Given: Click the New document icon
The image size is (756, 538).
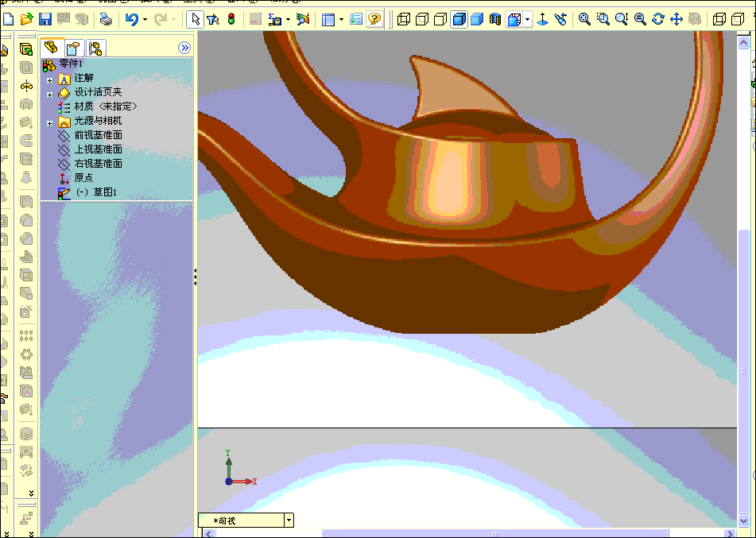Looking at the screenshot, I should [x=8, y=19].
